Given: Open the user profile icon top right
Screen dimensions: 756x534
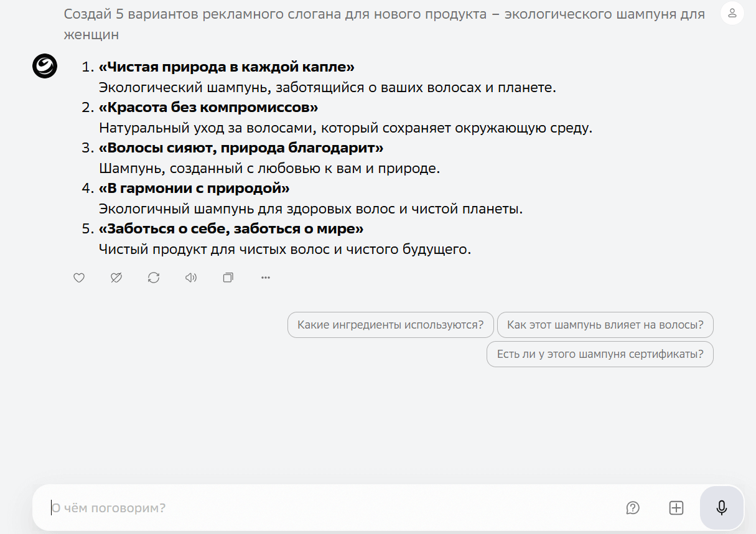Looking at the screenshot, I should tap(732, 13).
